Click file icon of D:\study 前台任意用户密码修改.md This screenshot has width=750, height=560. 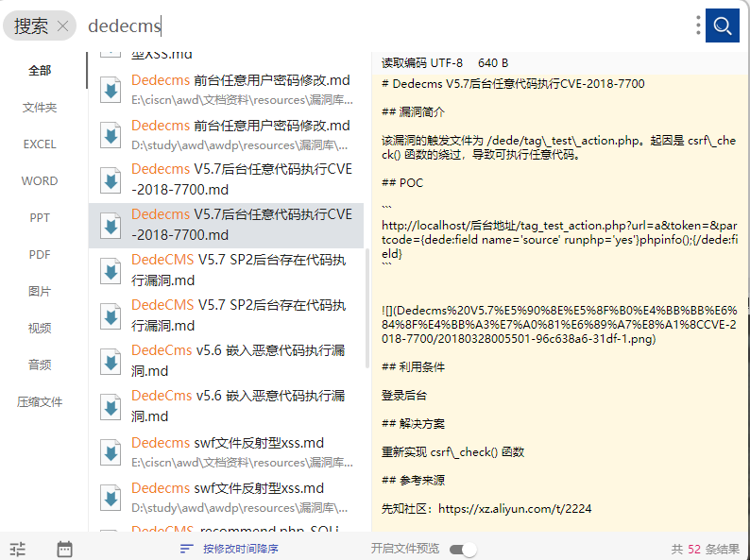click(111, 135)
